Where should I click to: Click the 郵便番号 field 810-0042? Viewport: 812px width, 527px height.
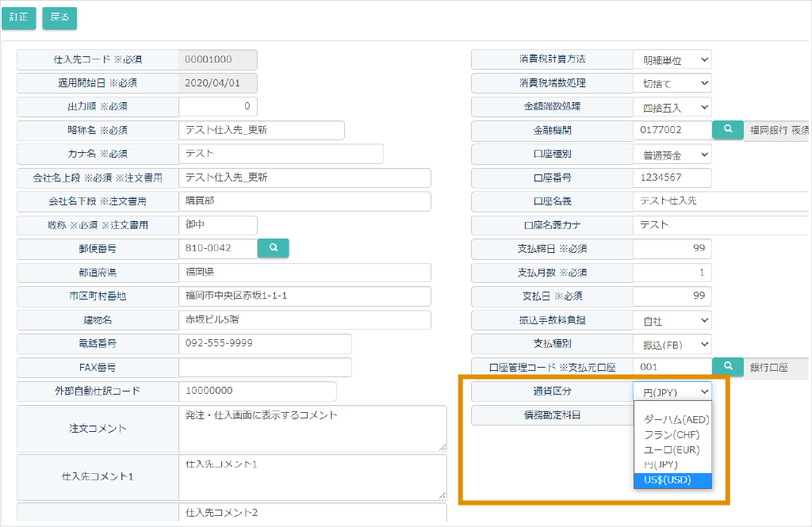(x=218, y=249)
